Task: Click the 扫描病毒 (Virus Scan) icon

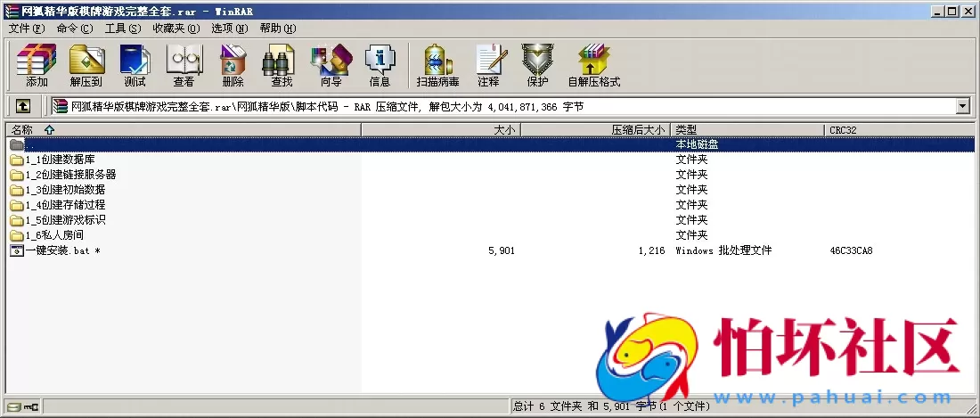Action: (438, 65)
